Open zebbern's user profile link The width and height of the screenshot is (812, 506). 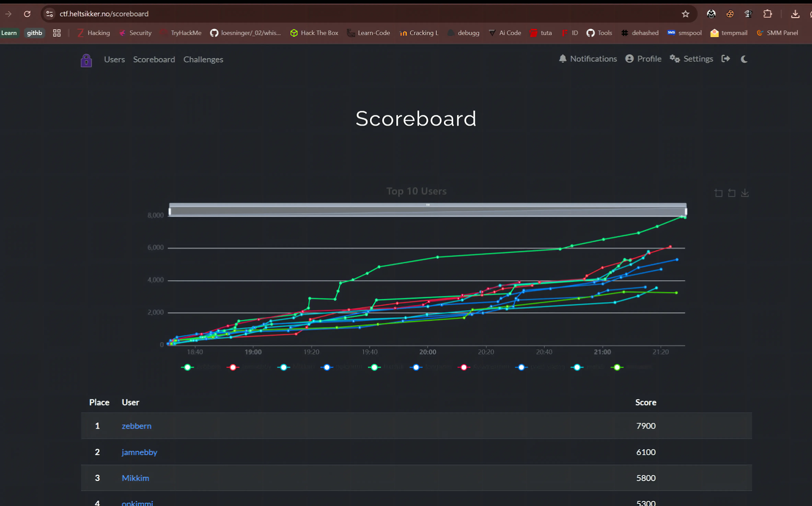tap(136, 426)
